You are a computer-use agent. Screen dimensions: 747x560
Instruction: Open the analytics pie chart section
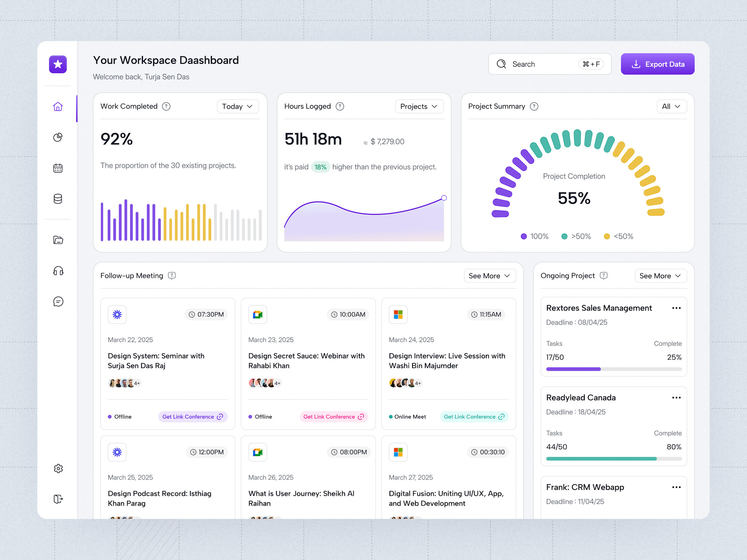58,137
